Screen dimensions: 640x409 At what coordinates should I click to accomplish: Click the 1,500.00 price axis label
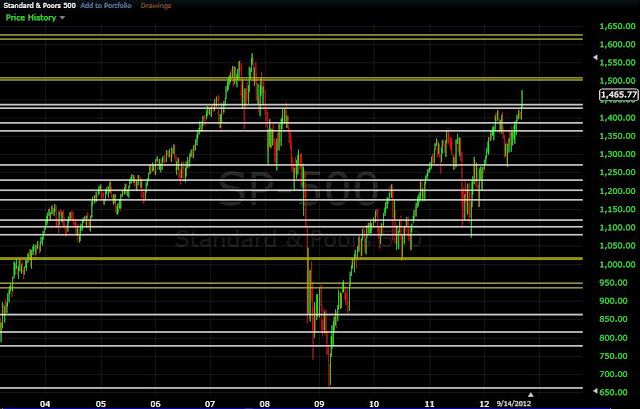tap(618, 81)
